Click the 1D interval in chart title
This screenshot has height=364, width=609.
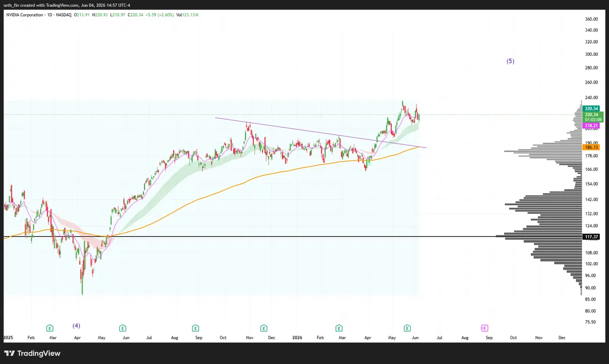pos(49,15)
